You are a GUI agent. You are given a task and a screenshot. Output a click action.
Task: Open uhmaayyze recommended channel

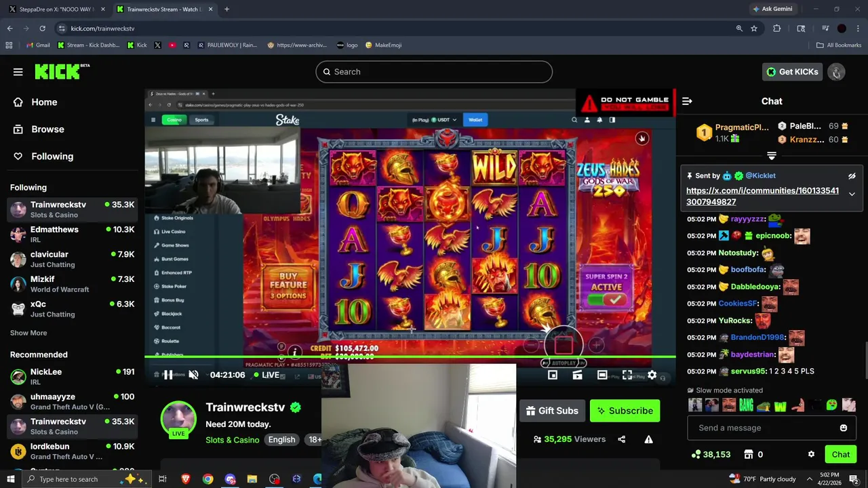click(x=73, y=402)
